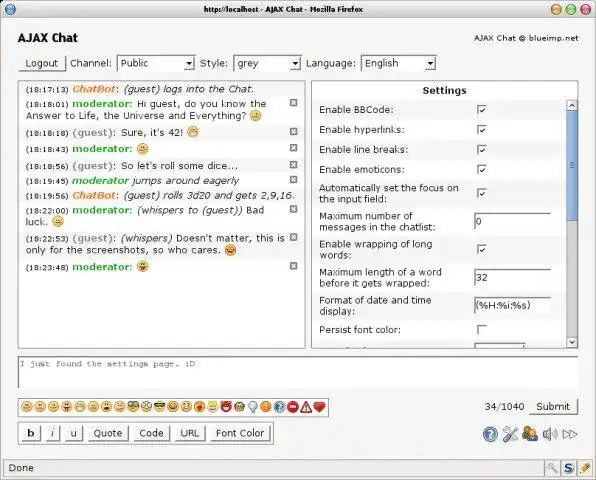The image size is (596, 480).
Task: Click 'ChatBot' name in the 18:17:13 message
Action: pyautogui.click(x=94, y=89)
